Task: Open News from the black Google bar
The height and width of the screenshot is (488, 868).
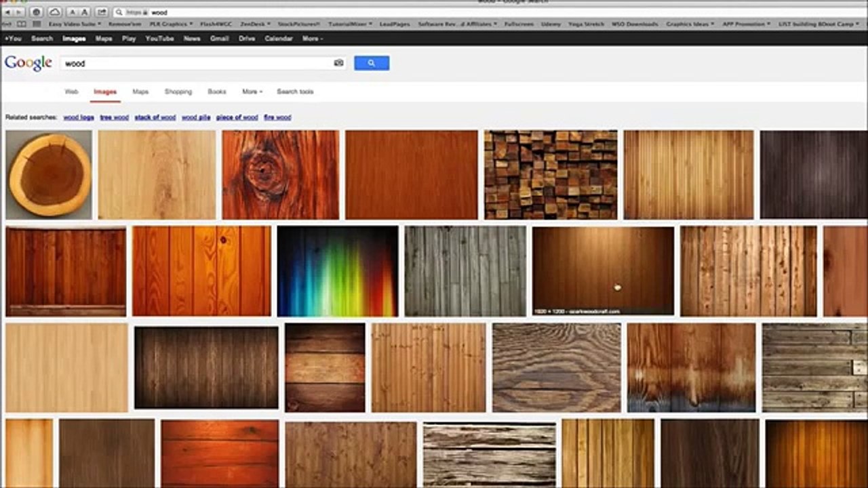Action: coord(192,39)
